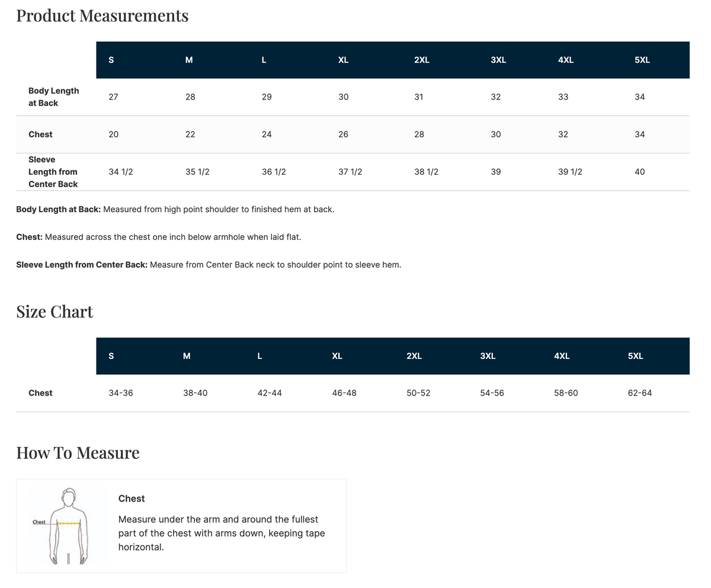Click the 39 1/2 sleeve length value
The width and height of the screenshot is (711, 588).
570,172
